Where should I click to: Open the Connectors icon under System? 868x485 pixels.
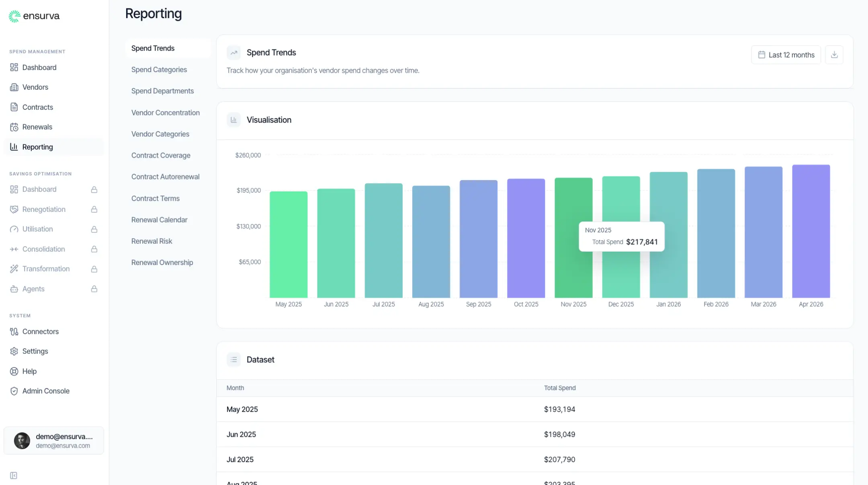point(14,331)
